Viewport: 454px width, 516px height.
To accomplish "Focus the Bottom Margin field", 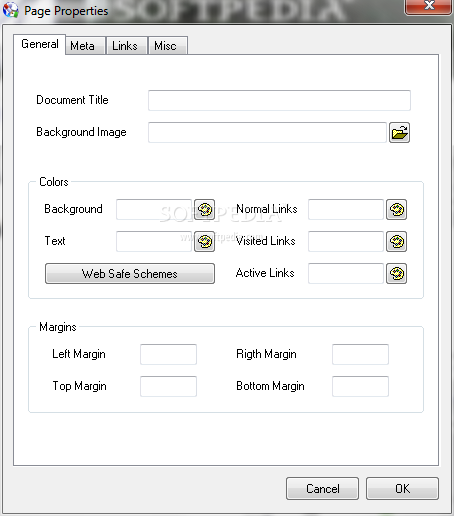I will [360, 386].
